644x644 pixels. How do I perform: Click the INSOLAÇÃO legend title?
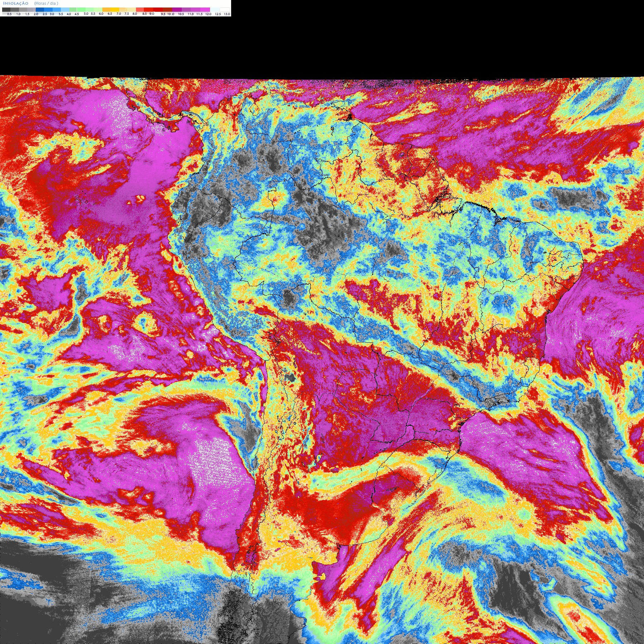coord(16,3)
